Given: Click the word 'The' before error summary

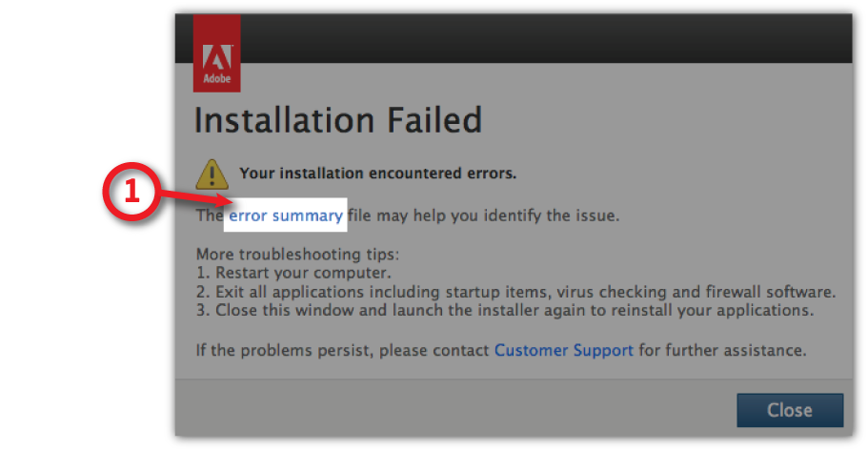Looking at the screenshot, I should (209, 215).
